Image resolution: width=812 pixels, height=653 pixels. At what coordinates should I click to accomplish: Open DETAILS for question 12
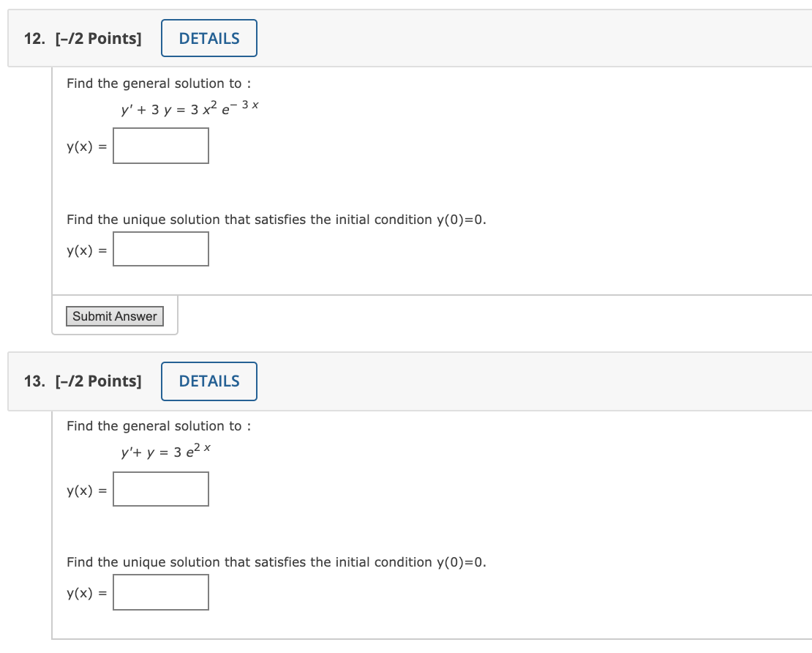click(x=208, y=38)
